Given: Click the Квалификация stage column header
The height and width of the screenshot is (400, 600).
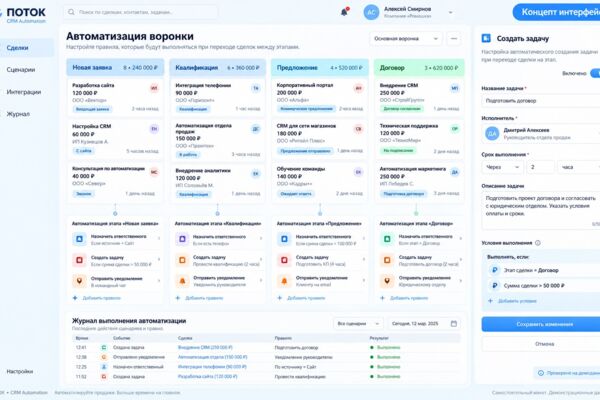Looking at the screenshot, I should [x=217, y=67].
